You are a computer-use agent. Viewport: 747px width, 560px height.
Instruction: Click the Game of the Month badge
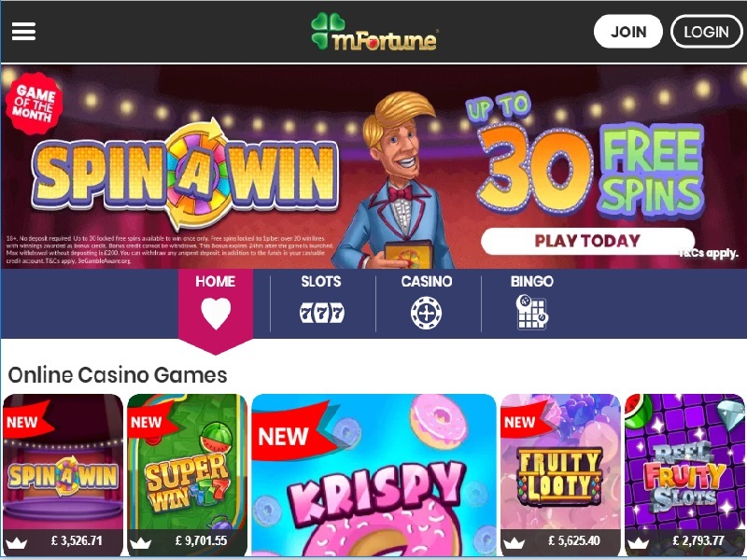click(34, 103)
